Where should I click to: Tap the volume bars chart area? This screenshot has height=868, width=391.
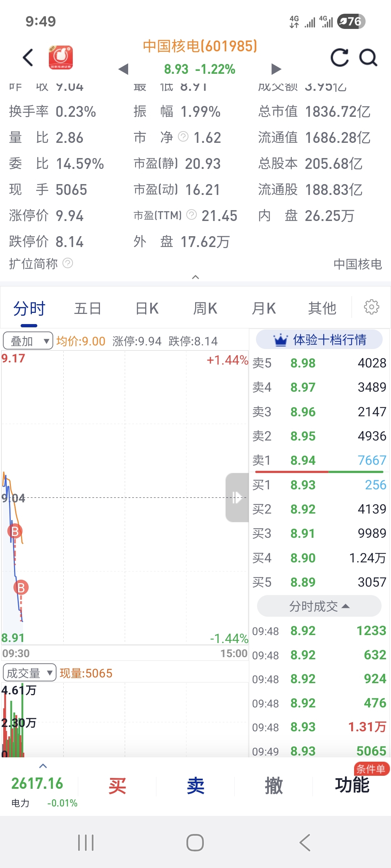point(125,720)
